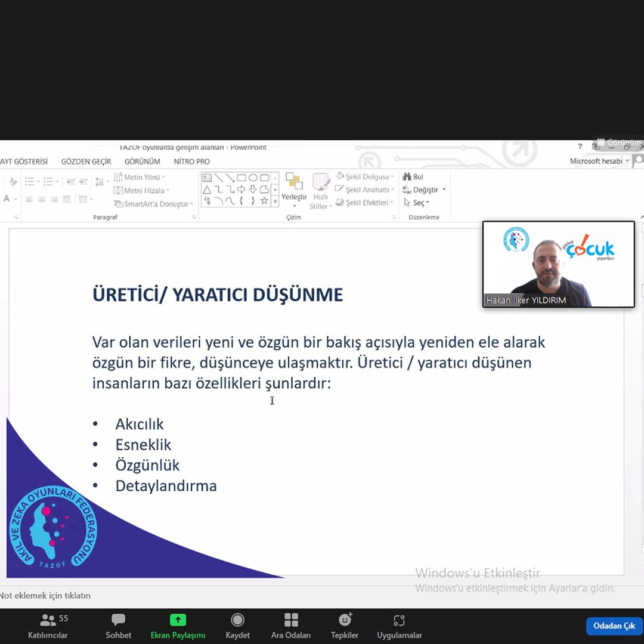Click slide title ÜRETİCİ/ YARATICI DÜŞÜNME

[x=218, y=295]
